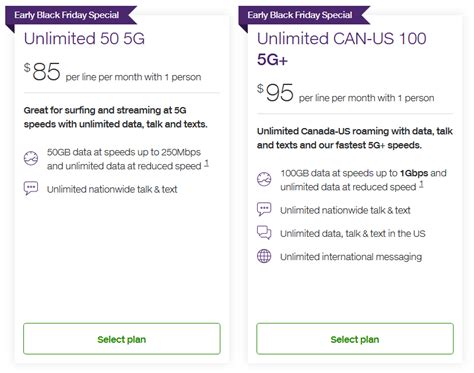Click the $95 price text
474x373 pixels.
pyautogui.click(x=275, y=92)
